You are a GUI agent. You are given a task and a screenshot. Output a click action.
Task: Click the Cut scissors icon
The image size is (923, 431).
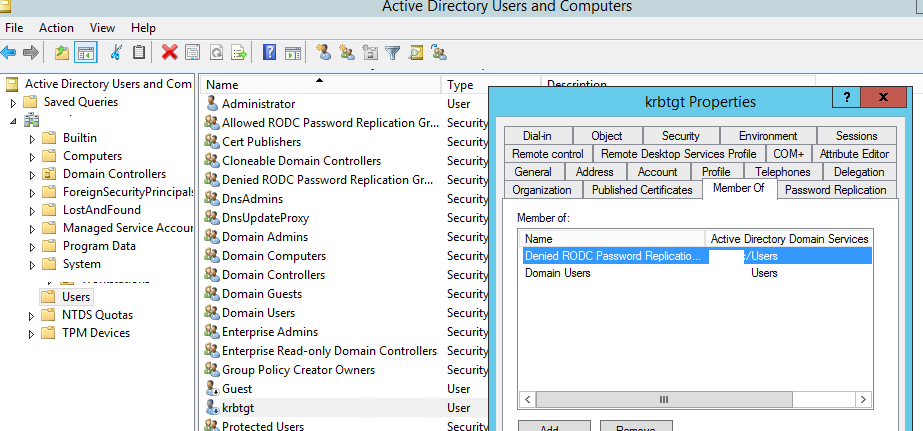(117, 52)
